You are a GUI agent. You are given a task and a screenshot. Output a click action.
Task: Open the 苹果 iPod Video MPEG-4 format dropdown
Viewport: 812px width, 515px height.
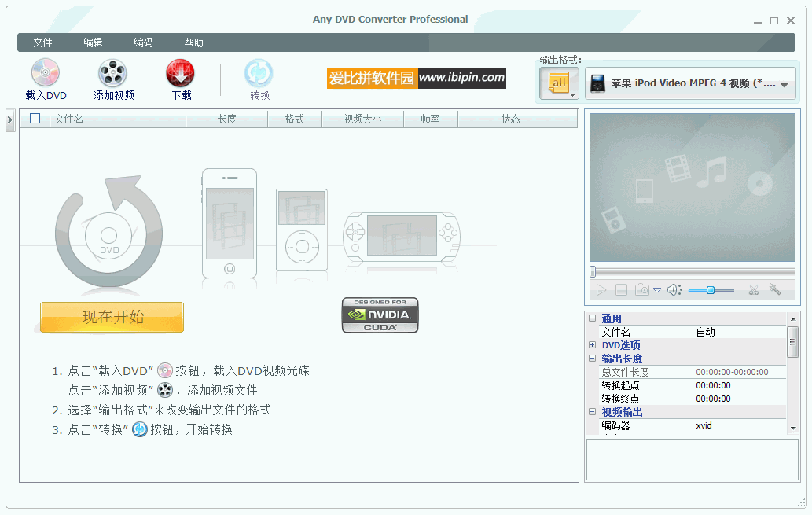tap(690, 83)
